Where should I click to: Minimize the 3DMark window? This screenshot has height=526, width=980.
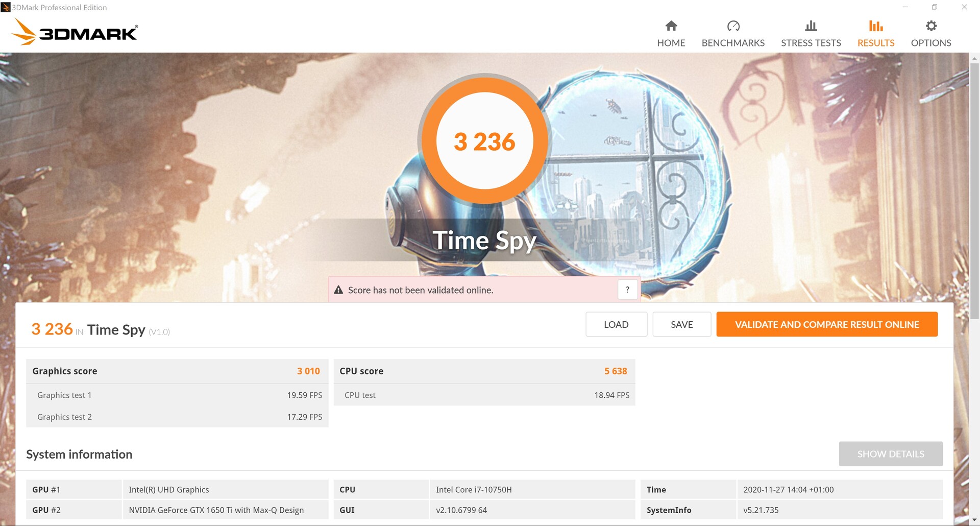(905, 7)
